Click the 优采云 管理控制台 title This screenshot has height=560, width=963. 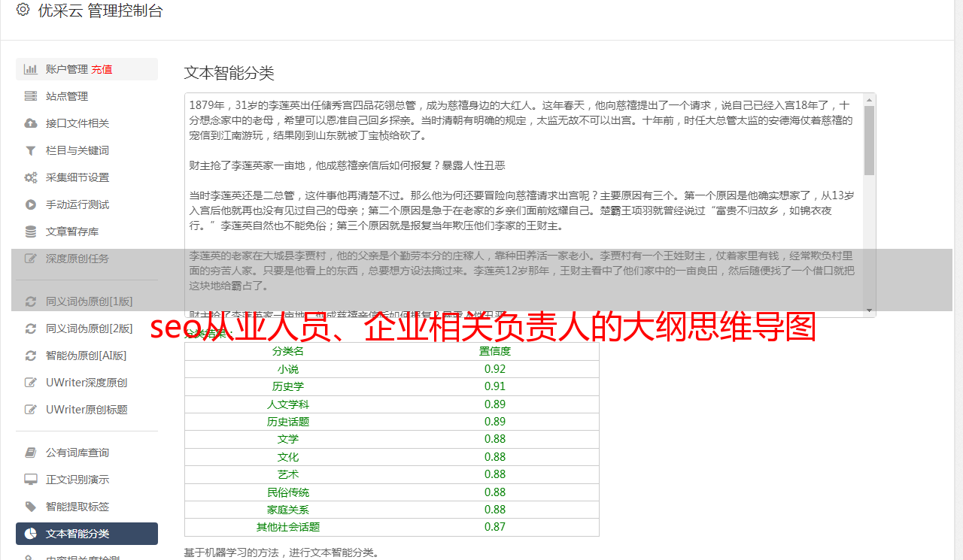[100, 11]
